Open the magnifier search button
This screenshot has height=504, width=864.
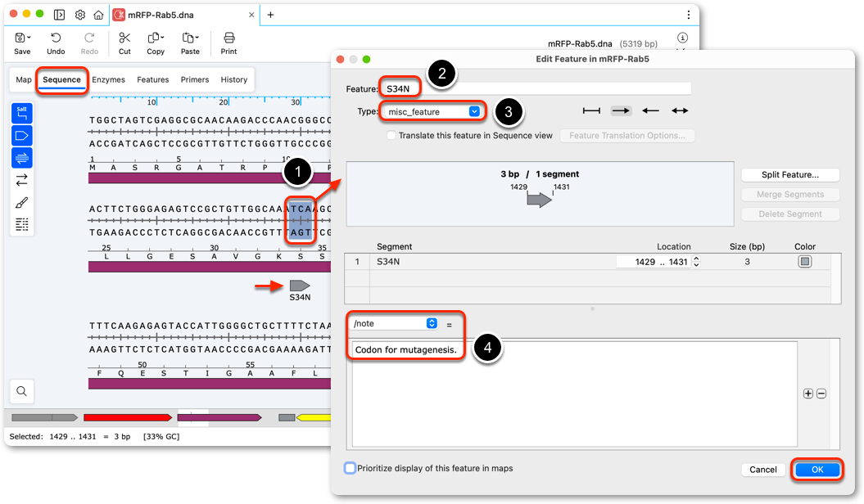point(21,391)
